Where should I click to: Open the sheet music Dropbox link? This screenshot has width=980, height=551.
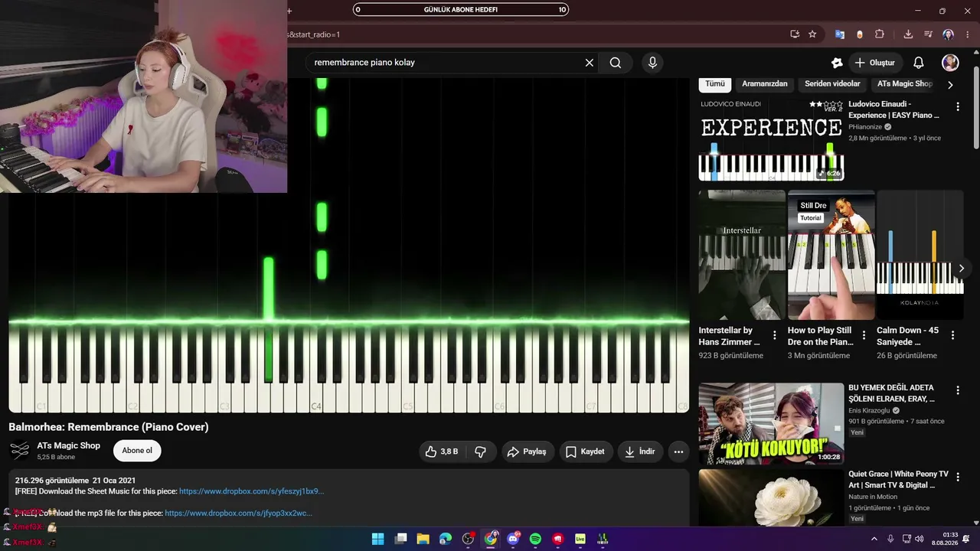pos(251,491)
